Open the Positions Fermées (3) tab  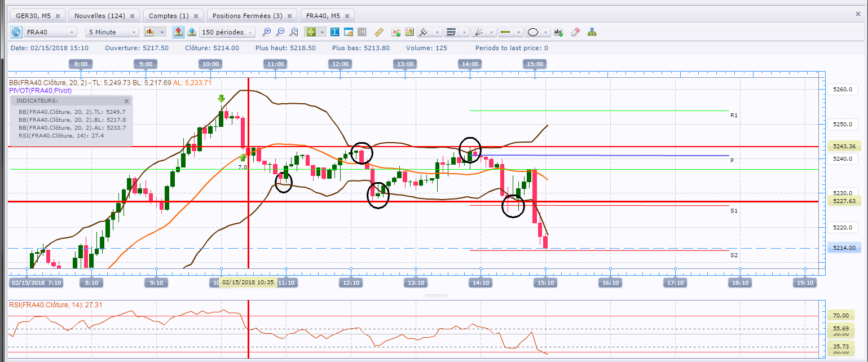point(252,16)
